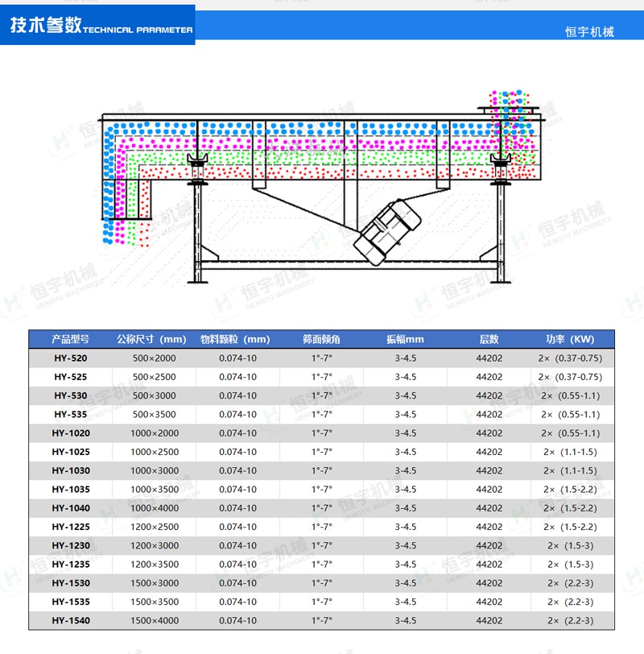Select the HY-520 model cell
Viewport: 644px width, 654px height.
(71, 358)
